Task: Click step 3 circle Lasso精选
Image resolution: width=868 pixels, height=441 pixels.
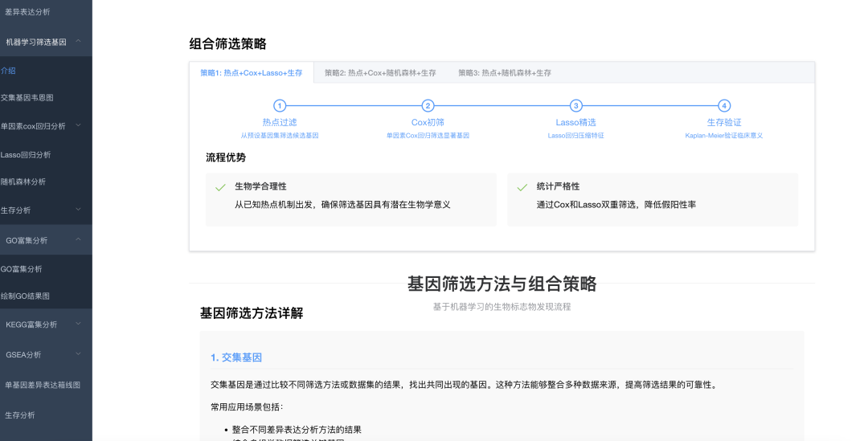Action: click(575, 105)
